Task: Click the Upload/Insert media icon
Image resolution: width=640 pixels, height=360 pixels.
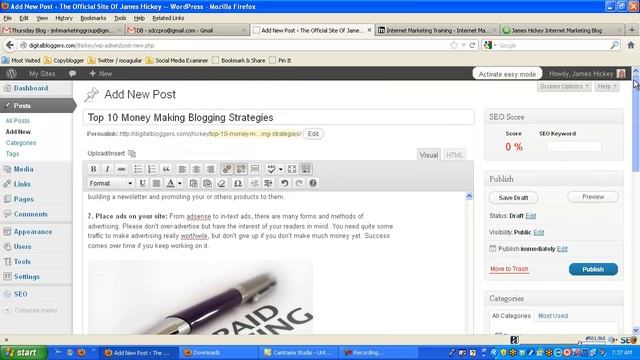Action: [x=131, y=153]
